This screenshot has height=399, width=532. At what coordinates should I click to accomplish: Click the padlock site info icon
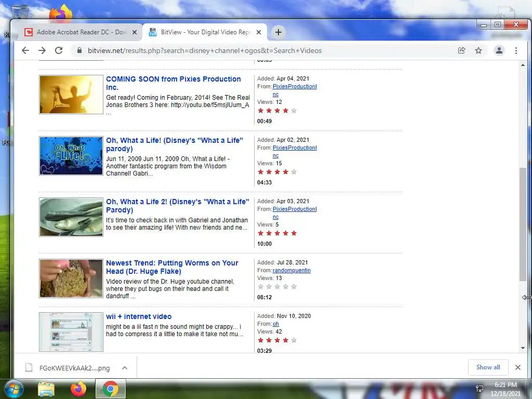point(79,50)
